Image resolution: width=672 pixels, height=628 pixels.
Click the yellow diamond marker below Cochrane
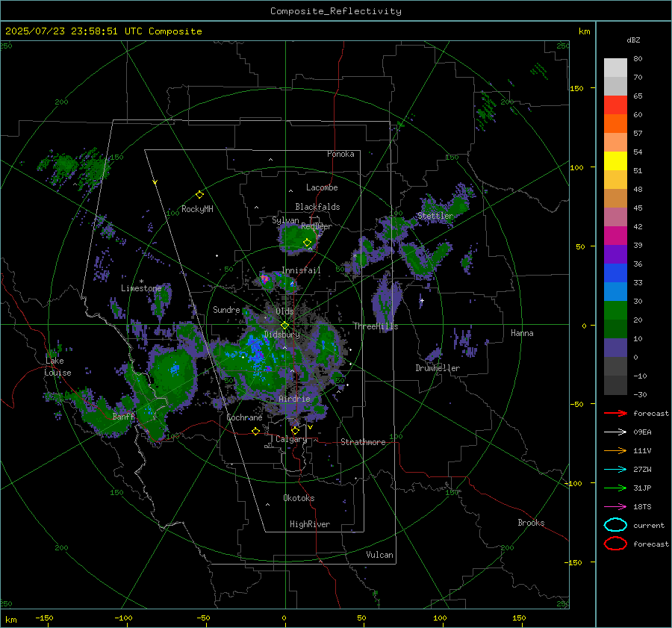point(255,431)
